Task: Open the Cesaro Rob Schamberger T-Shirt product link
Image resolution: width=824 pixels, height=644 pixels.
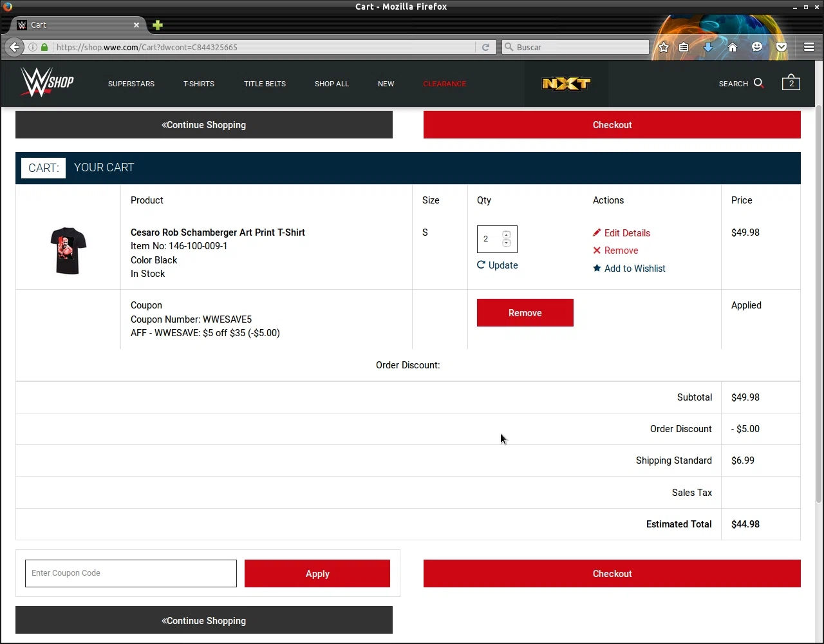Action: [x=218, y=232]
